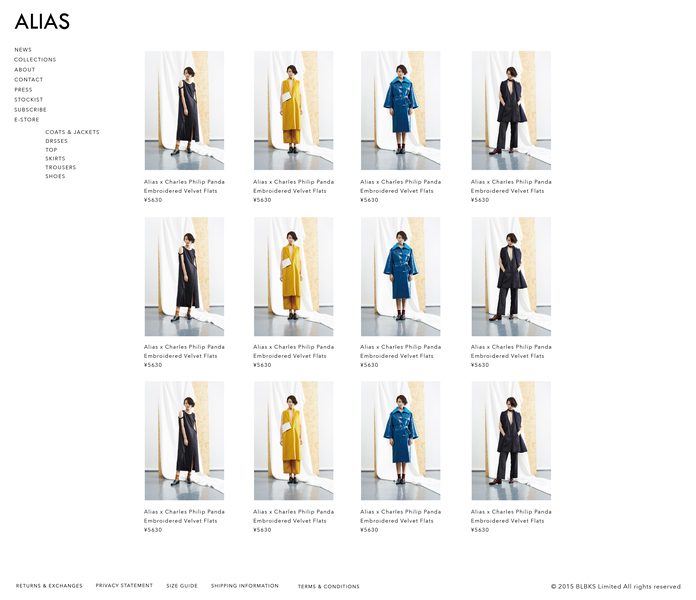Screen dimensions: 696x600
Task: Select COATS & JACKETS category
Action: click(x=72, y=132)
